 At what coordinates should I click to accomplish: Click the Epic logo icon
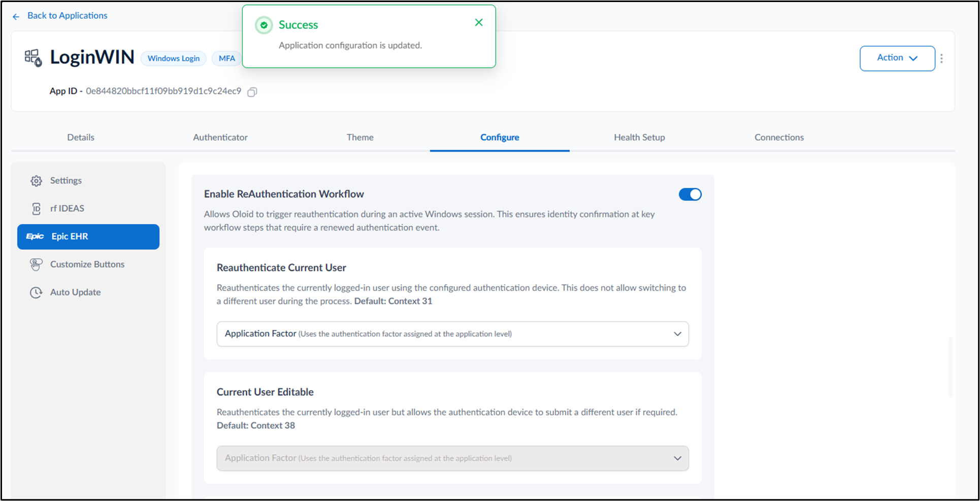(35, 237)
